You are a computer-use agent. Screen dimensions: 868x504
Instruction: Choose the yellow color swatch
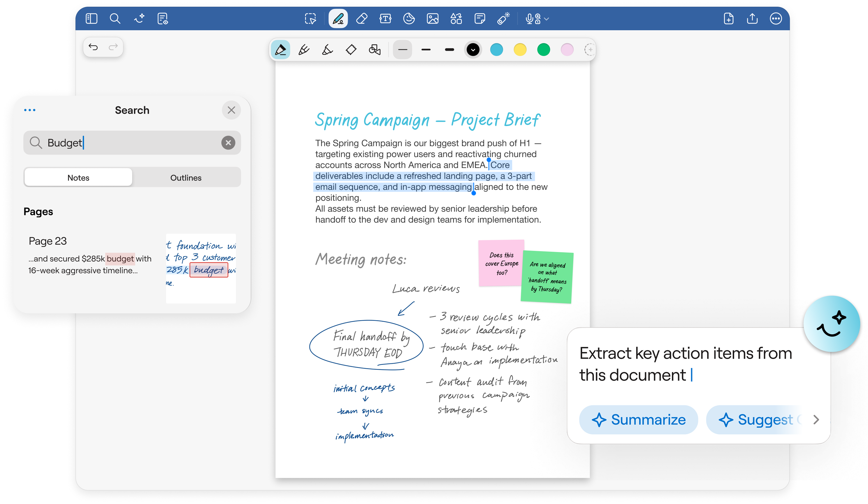520,50
